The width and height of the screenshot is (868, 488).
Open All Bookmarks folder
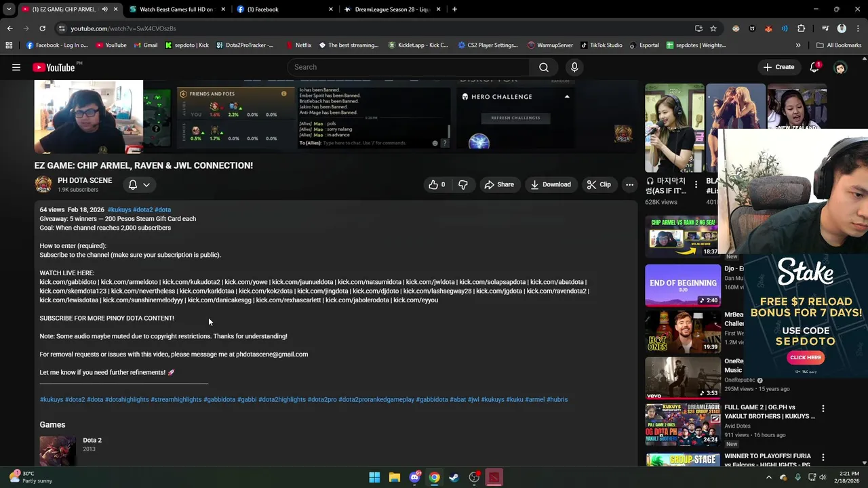coord(839,45)
